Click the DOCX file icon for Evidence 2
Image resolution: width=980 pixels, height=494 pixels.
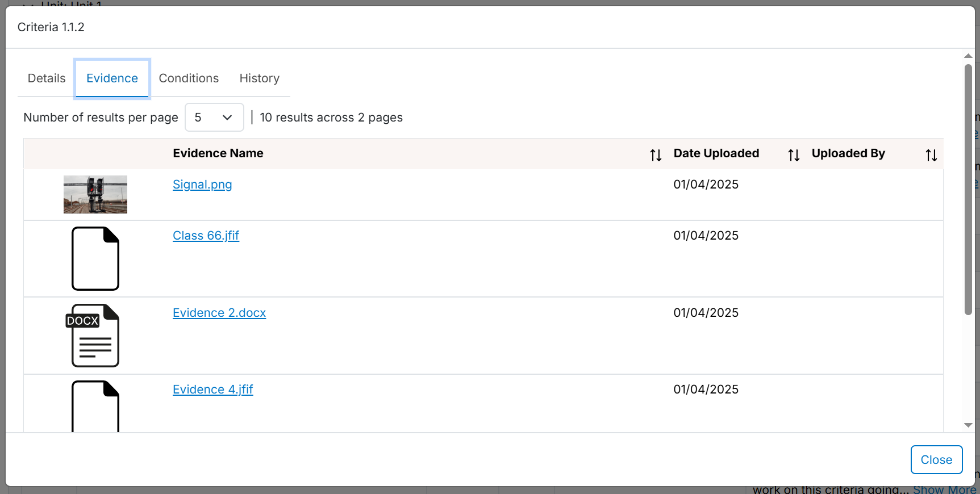(93, 336)
